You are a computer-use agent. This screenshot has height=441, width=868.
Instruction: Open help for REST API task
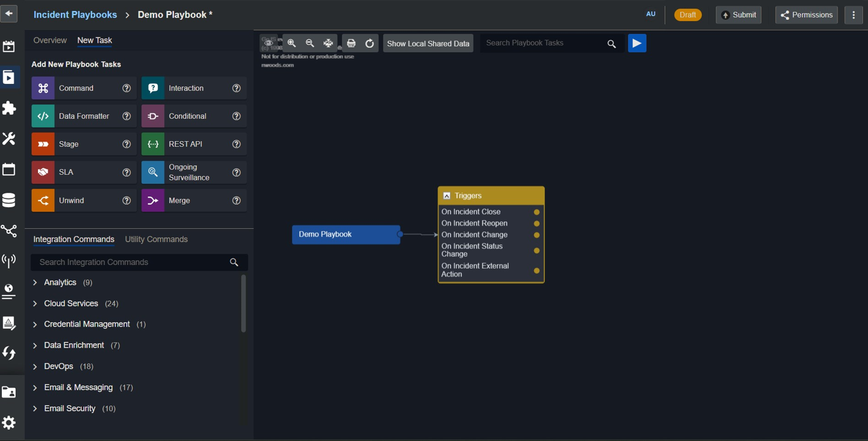click(x=236, y=144)
